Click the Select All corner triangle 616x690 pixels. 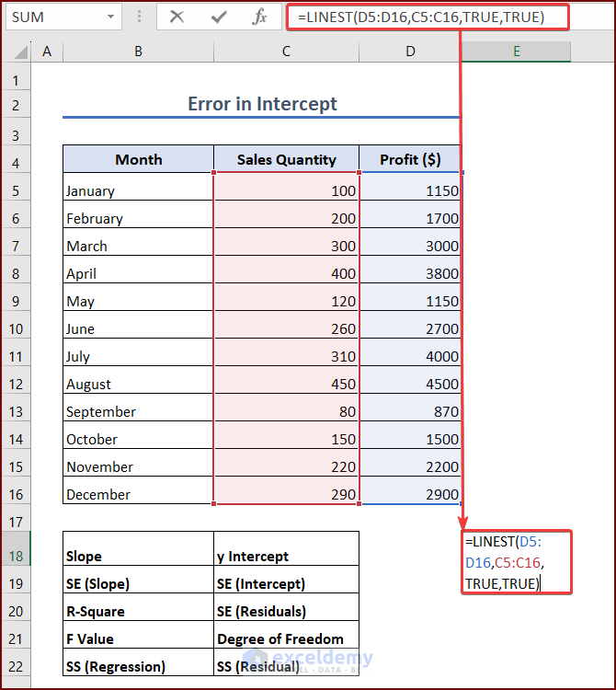point(17,52)
